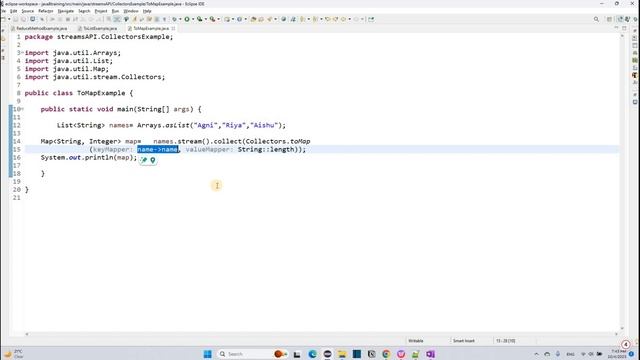Image resolution: width=640 pixels, height=360 pixels.
Task: Open the Run button dropdown arrow
Action: 193,19
